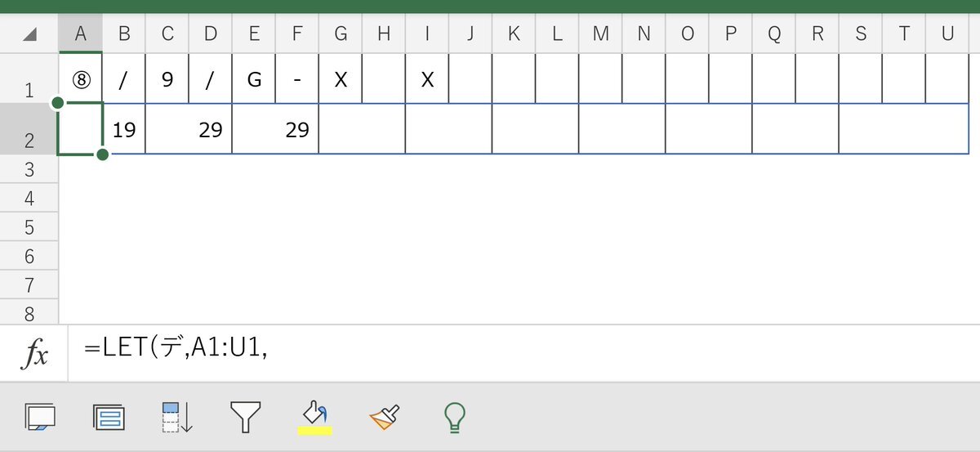980x452 pixels.
Task: Select cell G1 containing X
Action: 341,78
